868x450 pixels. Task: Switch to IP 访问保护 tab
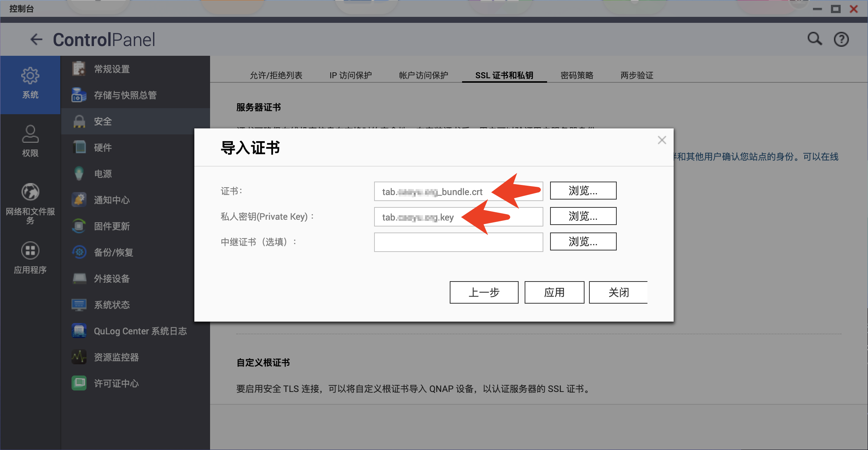[350, 75]
